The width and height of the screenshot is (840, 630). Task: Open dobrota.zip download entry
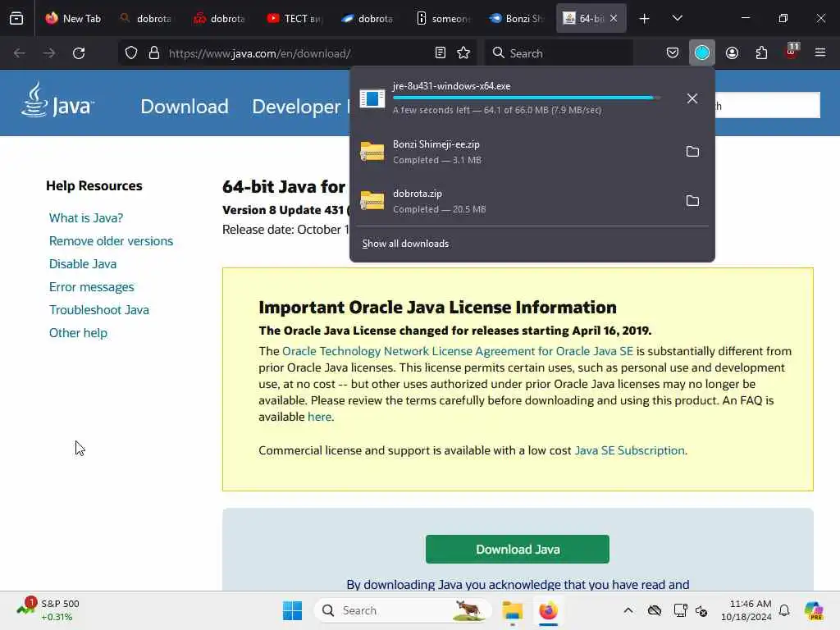coord(514,201)
